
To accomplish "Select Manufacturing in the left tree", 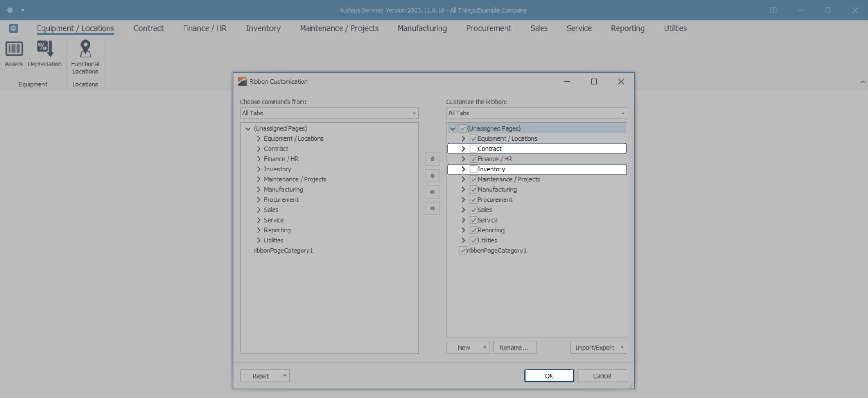I will [x=283, y=190].
